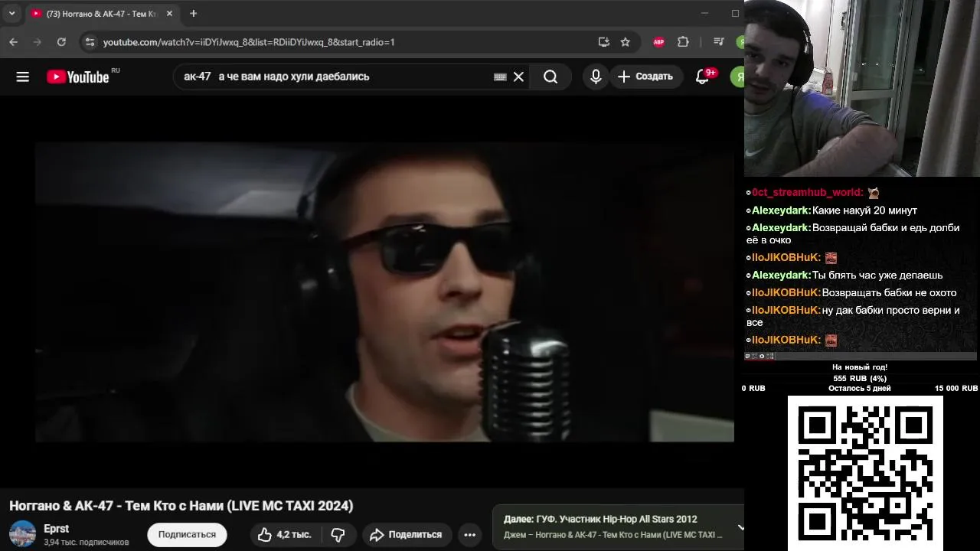Click the YouTube search text field
This screenshot has height=551, width=980.
tap(337, 77)
